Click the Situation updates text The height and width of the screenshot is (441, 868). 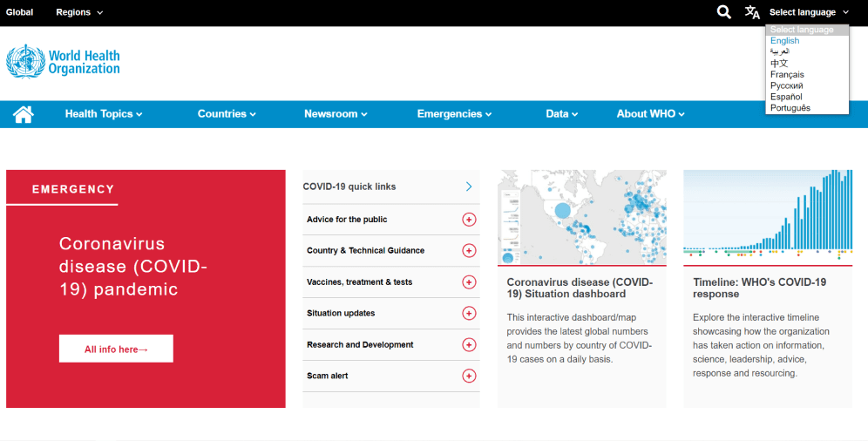[x=341, y=313]
